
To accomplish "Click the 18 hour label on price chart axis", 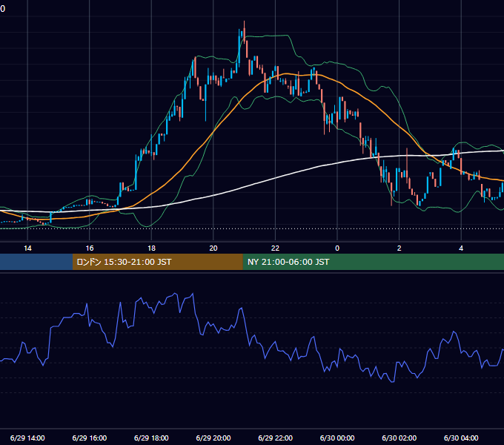I will tap(151, 248).
